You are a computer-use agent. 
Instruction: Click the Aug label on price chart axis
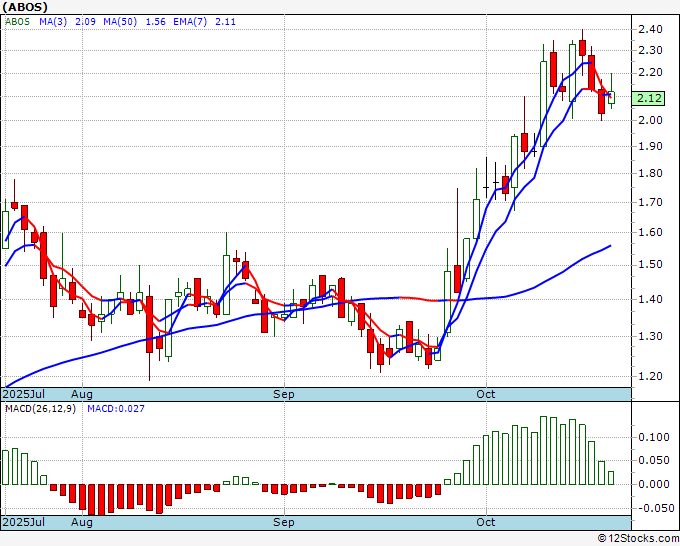[x=82, y=394]
